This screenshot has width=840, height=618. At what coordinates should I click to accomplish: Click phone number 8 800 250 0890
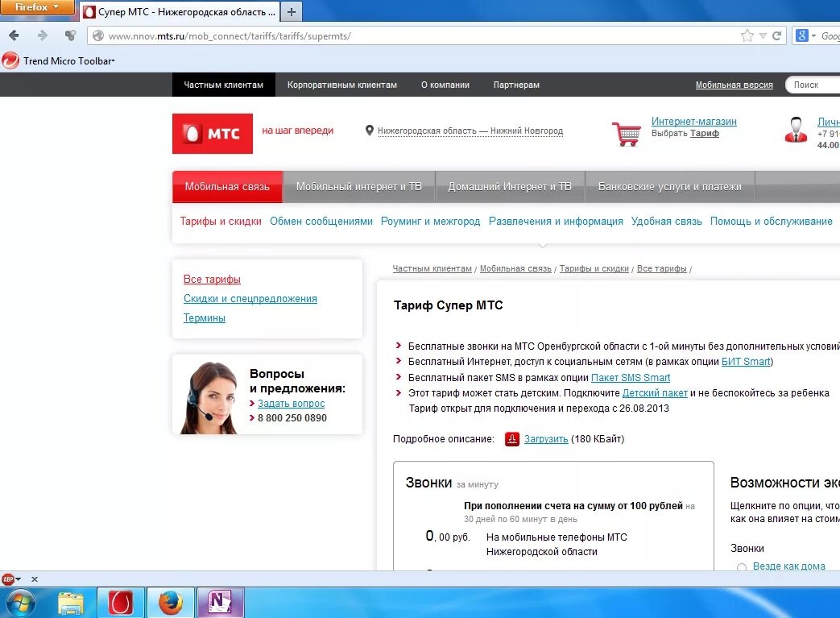tap(292, 418)
